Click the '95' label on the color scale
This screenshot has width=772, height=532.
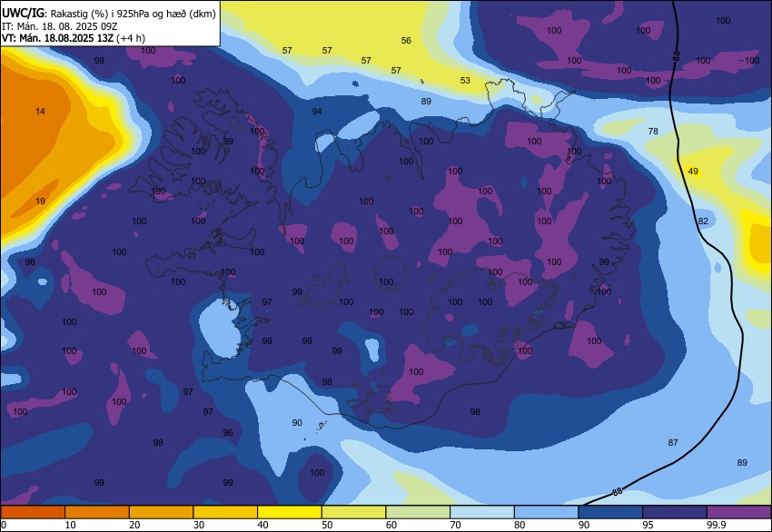648,525
